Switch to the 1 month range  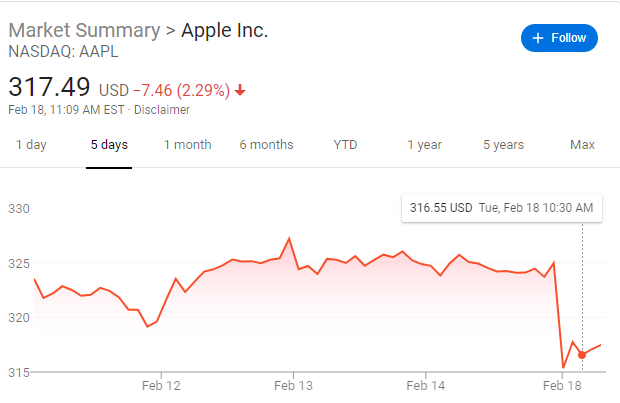[x=187, y=145]
